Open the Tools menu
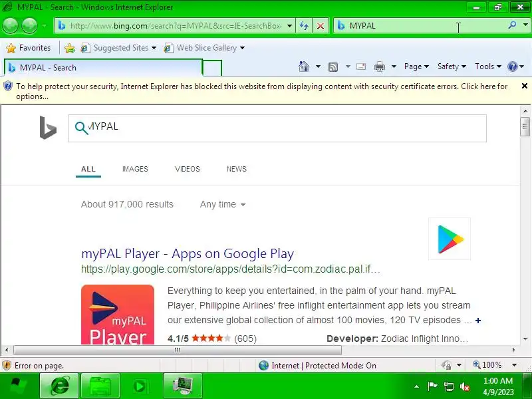532x399 pixels. (x=488, y=66)
